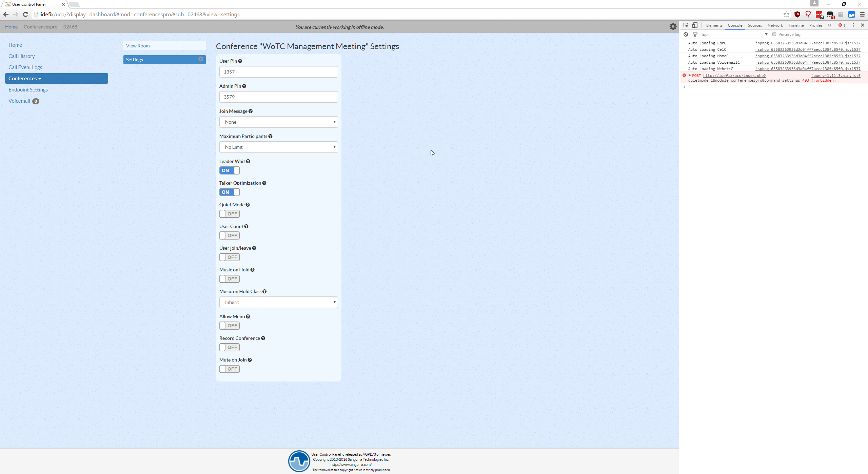Image resolution: width=868 pixels, height=474 pixels.
Task: Click Mute on Join help icon
Action: [x=250, y=360]
